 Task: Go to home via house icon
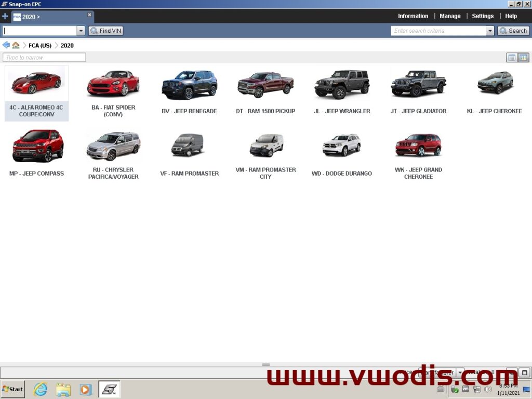pyautogui.click(x=16, y=45)
